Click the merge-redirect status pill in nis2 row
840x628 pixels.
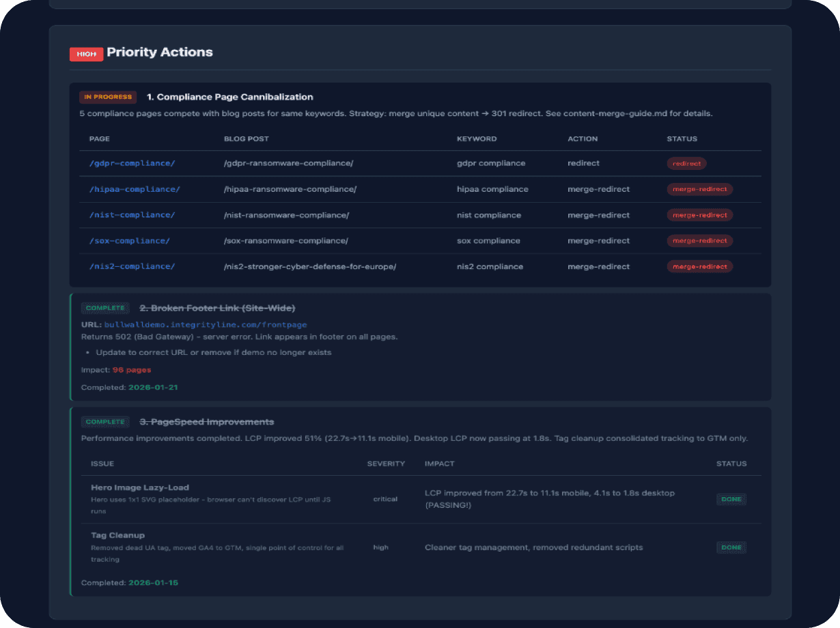tap(699, 267)
